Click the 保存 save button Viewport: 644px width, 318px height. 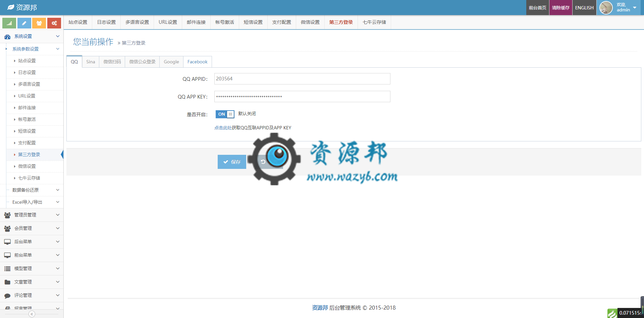click(232, 162)
